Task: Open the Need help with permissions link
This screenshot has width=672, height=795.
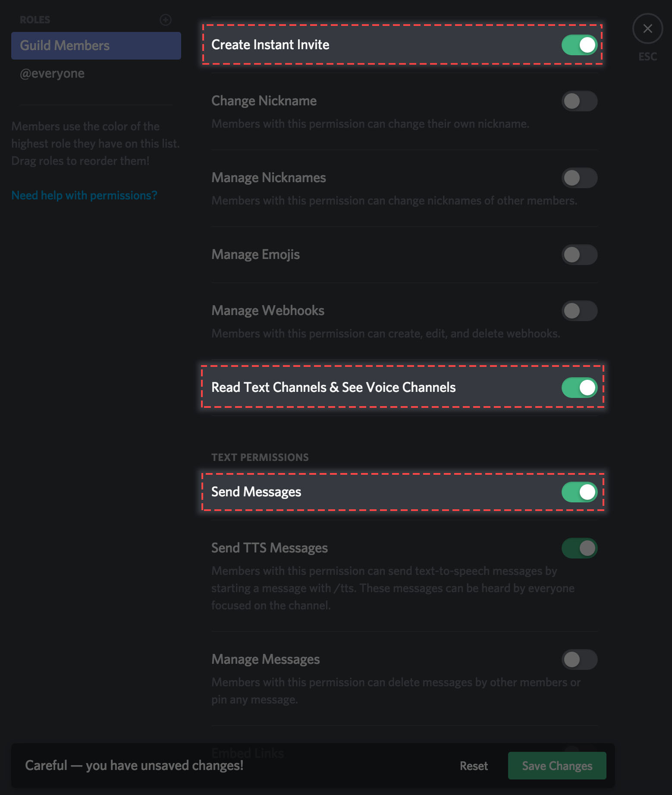Action: (x=84, y=196)
